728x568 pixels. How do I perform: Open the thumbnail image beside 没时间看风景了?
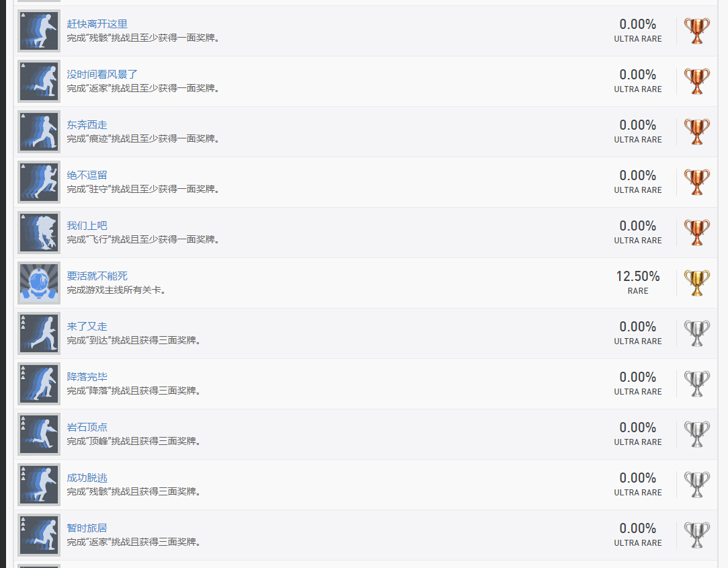tap(39, 81)
